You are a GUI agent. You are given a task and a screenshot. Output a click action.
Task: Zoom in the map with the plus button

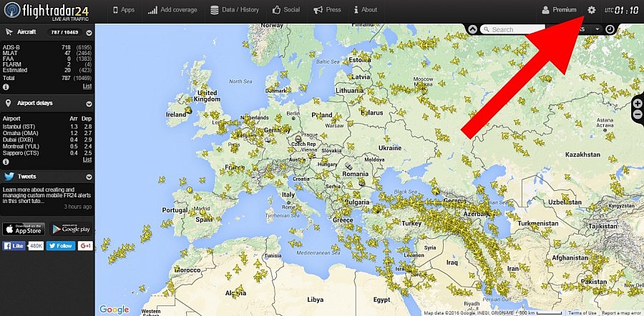(638, 104)
